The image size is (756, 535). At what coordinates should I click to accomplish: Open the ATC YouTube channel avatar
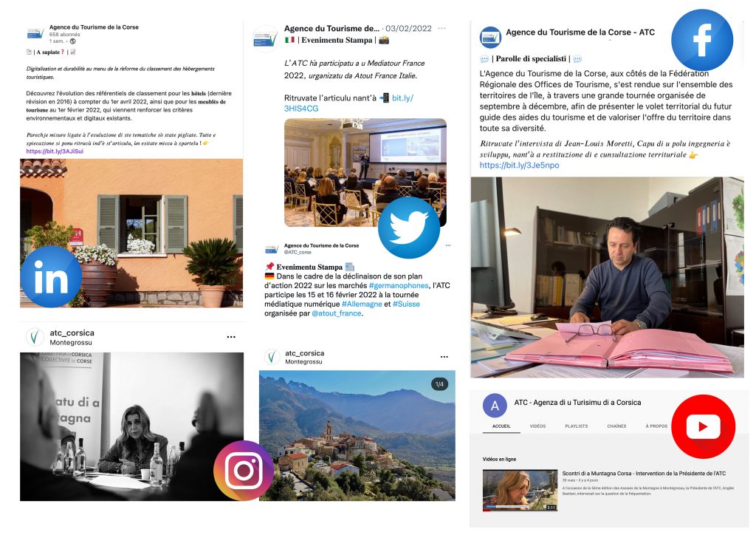(x=495, y=406)
